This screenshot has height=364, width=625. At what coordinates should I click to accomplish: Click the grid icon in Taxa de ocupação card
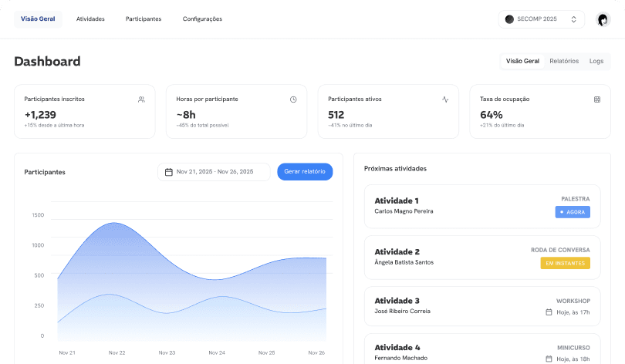point(597,99)
